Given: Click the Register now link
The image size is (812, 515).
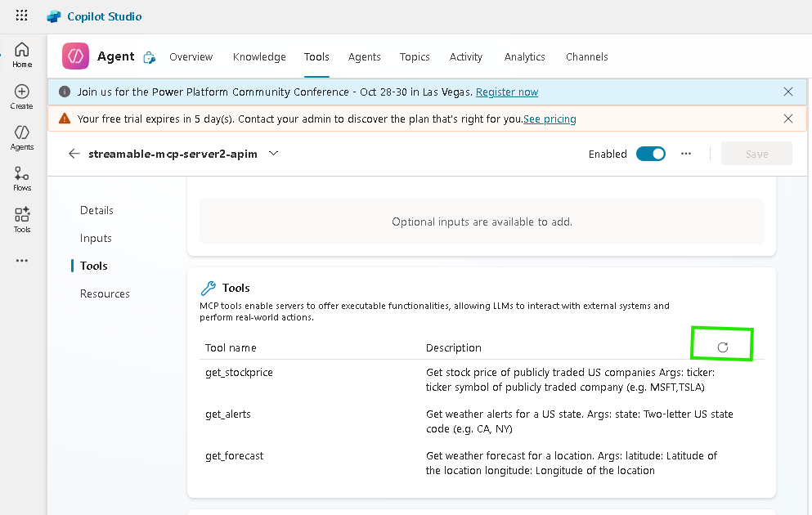Looking at the screenshot, I should click(x=507, y=92).
